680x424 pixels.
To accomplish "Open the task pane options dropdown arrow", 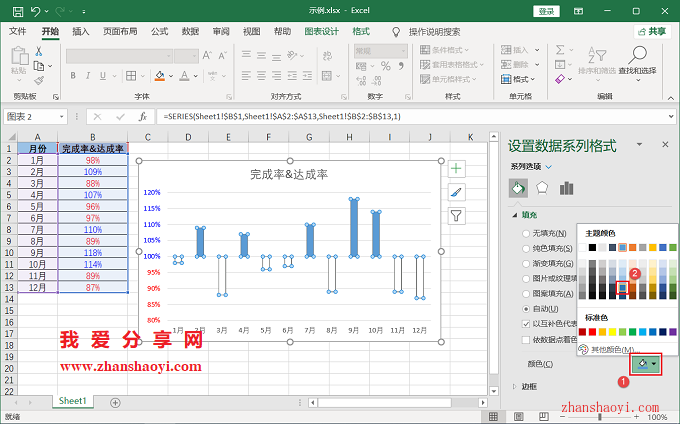I will point(639,144).
